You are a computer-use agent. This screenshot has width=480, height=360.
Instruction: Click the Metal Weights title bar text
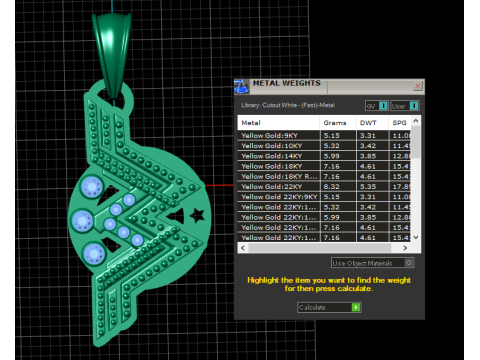tap(287, 83)
